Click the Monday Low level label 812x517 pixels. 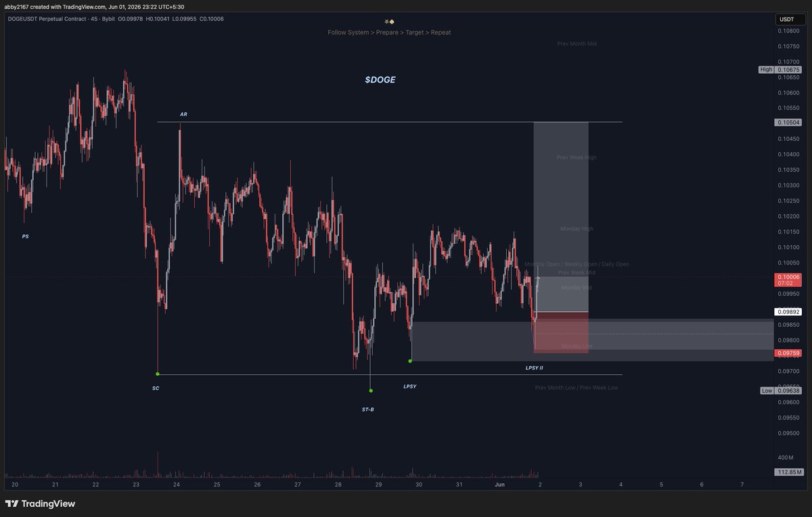[577, 346]
